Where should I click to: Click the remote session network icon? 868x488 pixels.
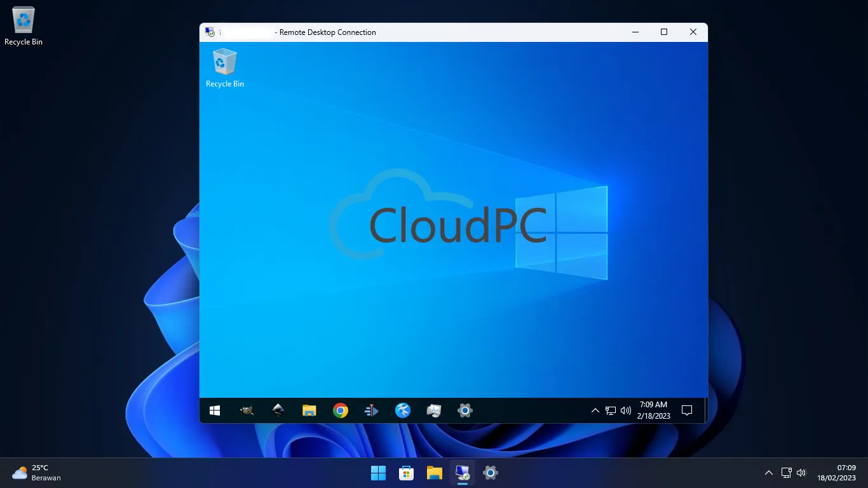[611, 410]
